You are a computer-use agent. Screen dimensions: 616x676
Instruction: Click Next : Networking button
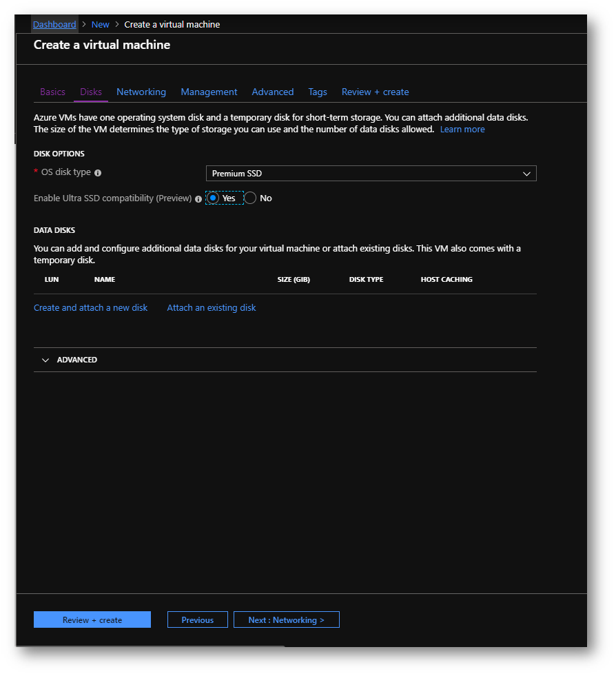click(x=286, y=619)
